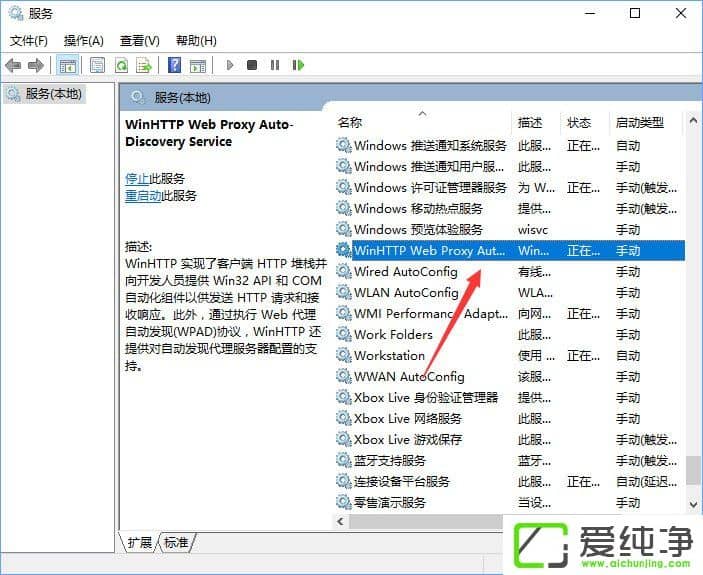Click the vertical scrollbar thumb
This screenshot has height=575, width=703.
693,468
